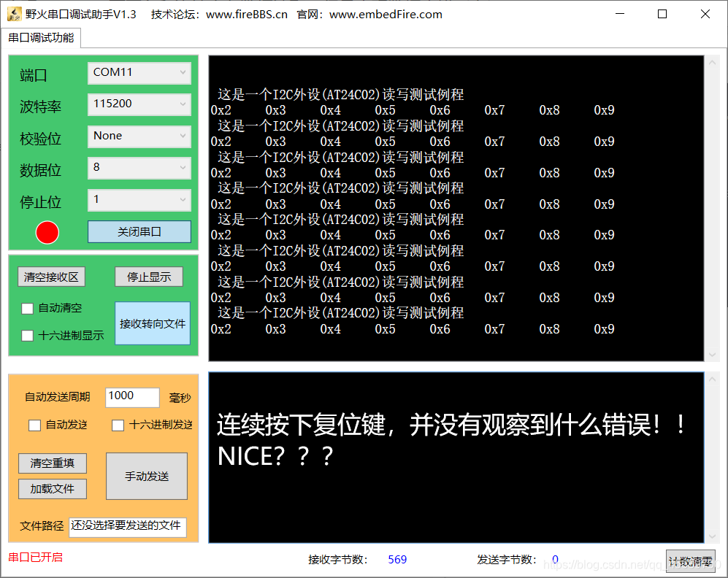728x578 pixels.
Task: Open the 波特率 115200 dropdown
Action: point(139,104)
